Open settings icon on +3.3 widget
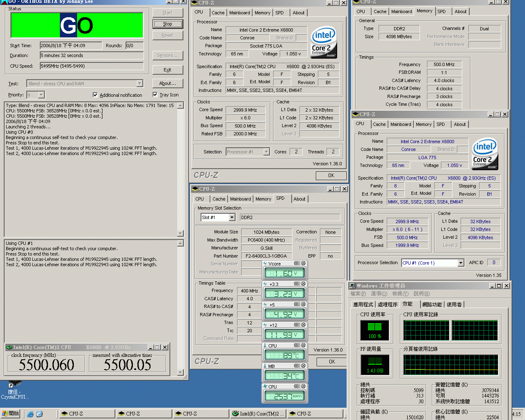The height and width of the screenshot is (420, 525). click(297, 284)
